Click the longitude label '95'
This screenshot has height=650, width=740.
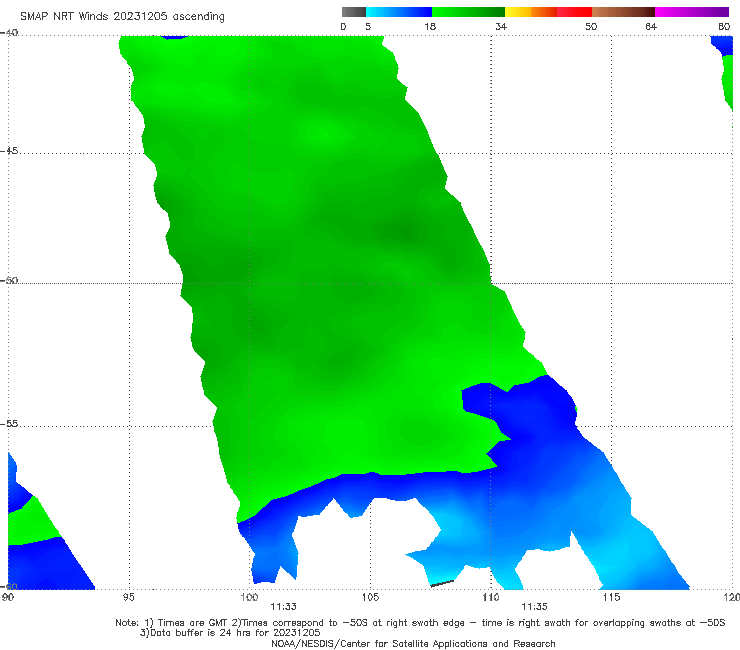128,597
